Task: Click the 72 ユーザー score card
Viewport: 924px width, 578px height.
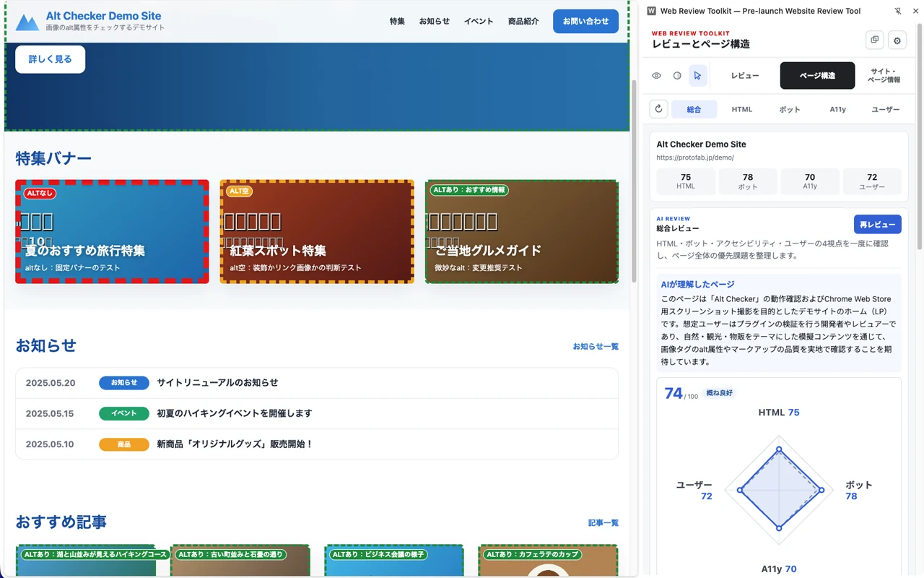Action: pos(872,181)
